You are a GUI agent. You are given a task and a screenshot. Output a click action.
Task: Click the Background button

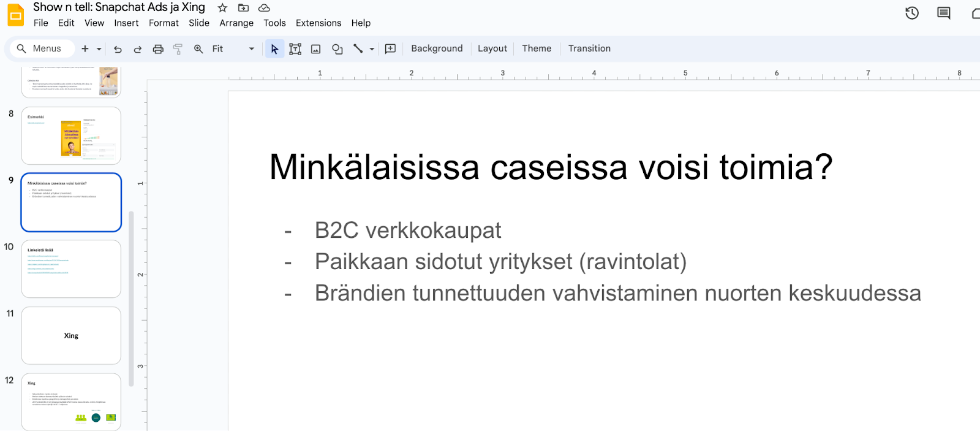coord(437,48)
